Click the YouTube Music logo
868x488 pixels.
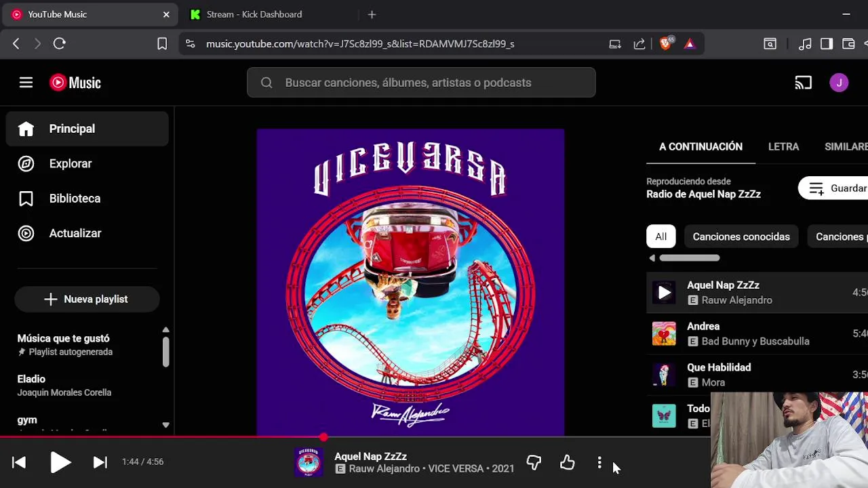tap(75, 83)
